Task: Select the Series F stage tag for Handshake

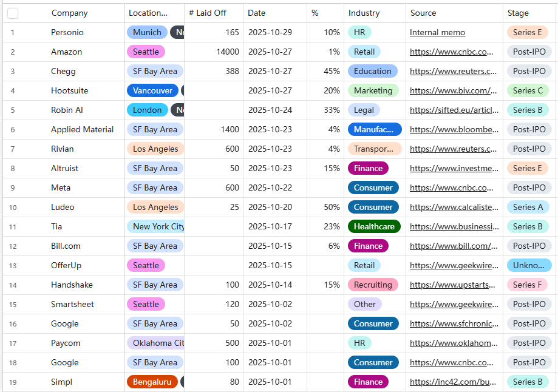Action: [528, 285]
